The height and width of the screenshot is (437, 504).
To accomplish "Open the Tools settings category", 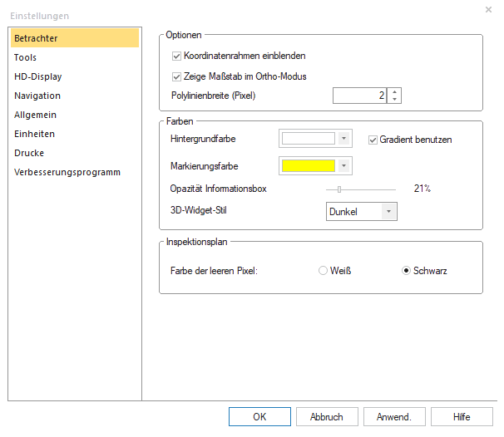I will [26, 57].
